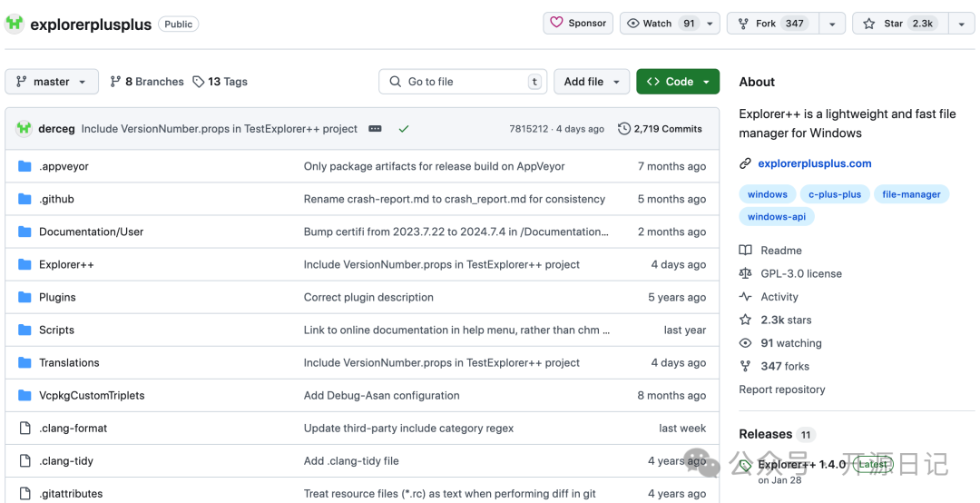Viewport: 980px width, 503px height.
Task: Open the master branch selector
Action: pyautogui.click(x=52, y=82)
